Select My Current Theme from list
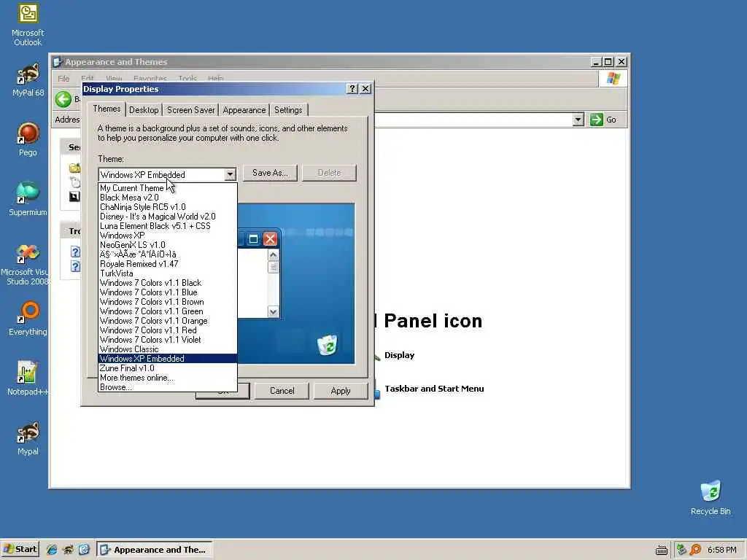The height and width of the screenshot is (560, 747). tap(168, 188)
